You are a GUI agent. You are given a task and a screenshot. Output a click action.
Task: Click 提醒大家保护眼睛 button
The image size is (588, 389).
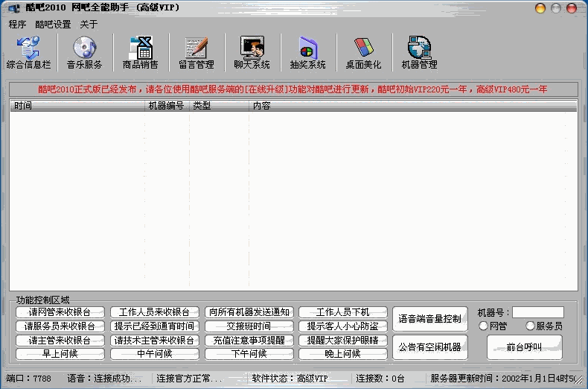342,341
